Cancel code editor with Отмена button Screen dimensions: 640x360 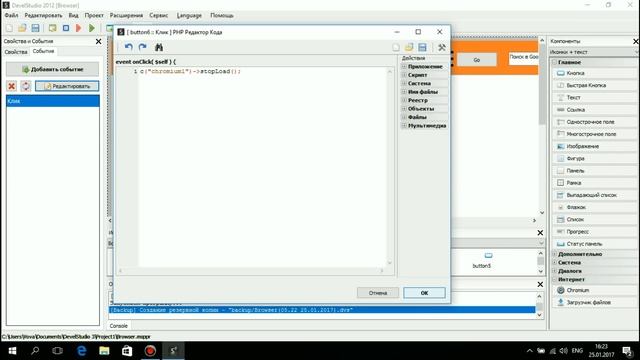click(378, 293)
